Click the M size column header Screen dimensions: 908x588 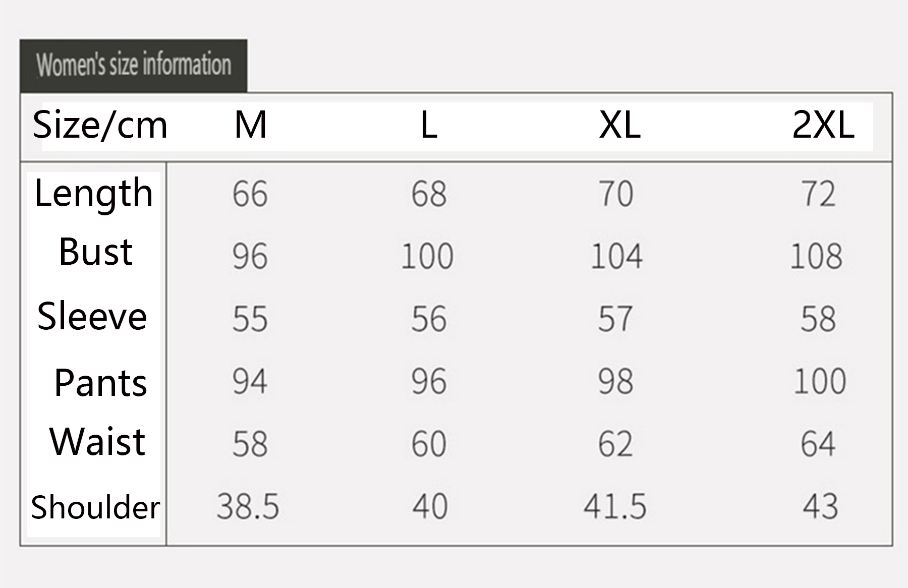[251, 125]
